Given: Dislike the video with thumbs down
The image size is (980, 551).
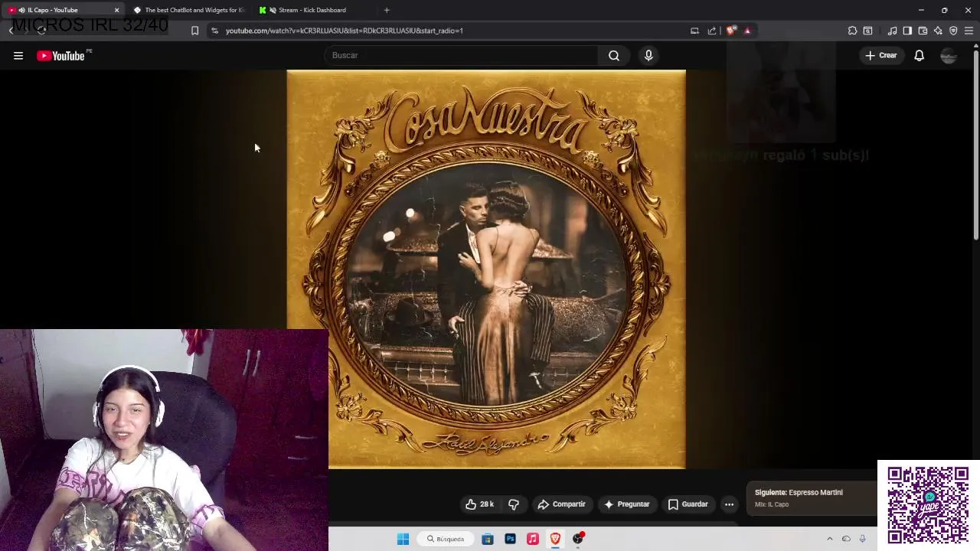Looking at the screenshot, I should coord(514,504).
